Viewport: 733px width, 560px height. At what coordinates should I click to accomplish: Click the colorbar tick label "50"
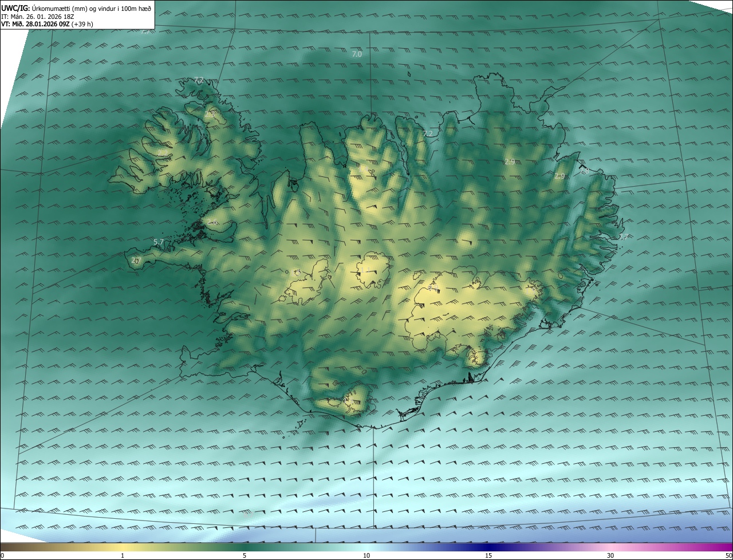[728, 555]
